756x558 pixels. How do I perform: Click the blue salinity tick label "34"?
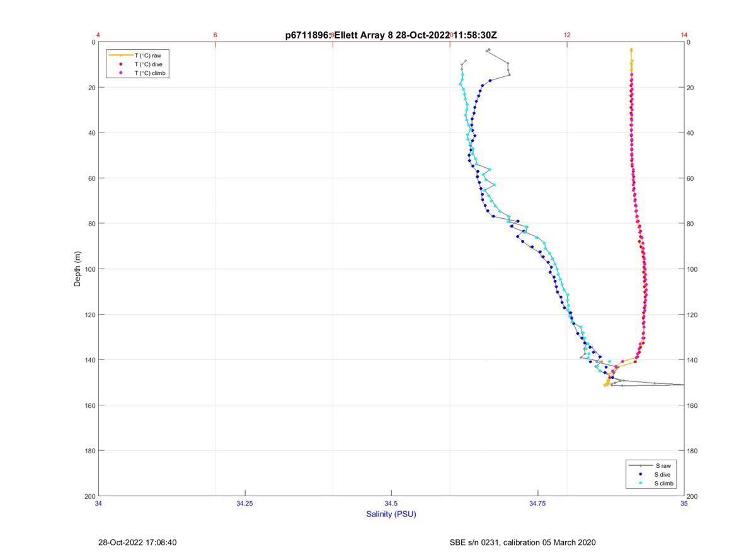99,503
